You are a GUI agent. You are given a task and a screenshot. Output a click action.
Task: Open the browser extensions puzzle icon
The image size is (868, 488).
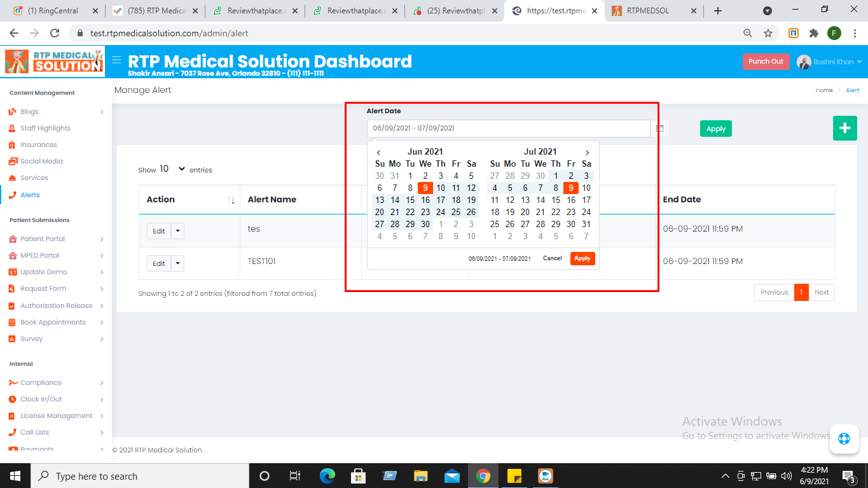813,33
